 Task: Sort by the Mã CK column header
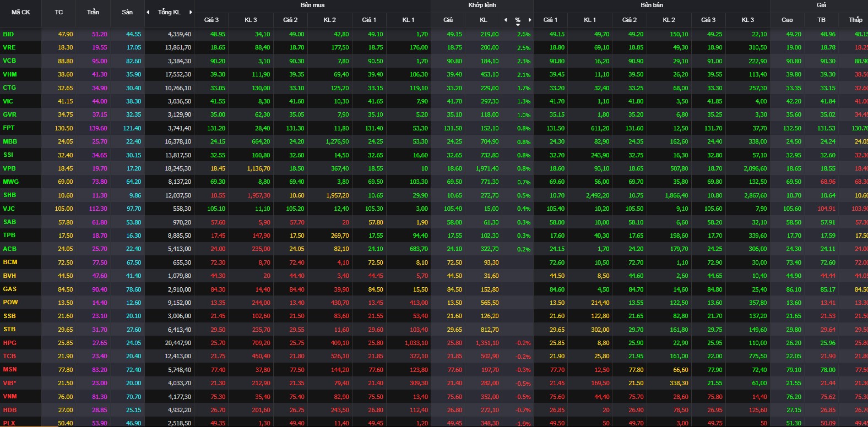[21, 12]
